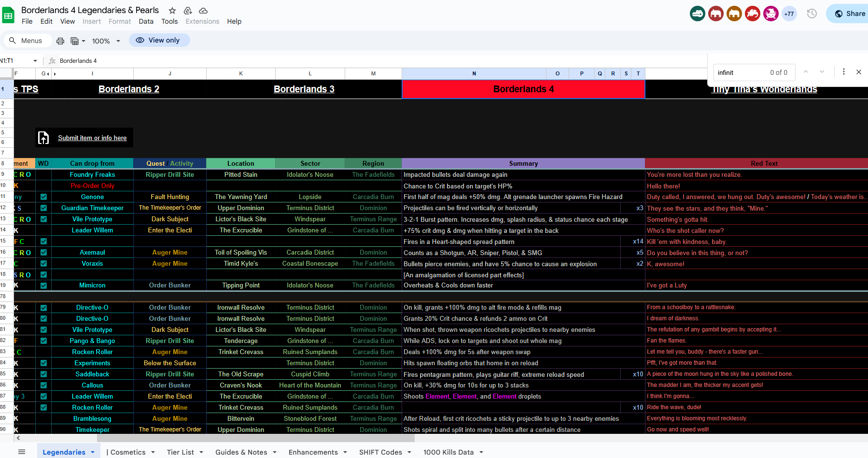Screen dimensions: 868x458
Task: Click the Tiny Tina's Wonderlands header link
Action: coord(765,89)
